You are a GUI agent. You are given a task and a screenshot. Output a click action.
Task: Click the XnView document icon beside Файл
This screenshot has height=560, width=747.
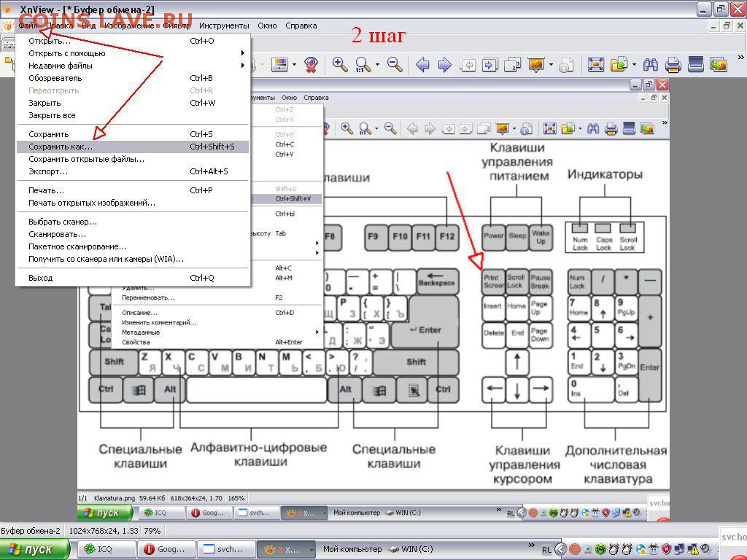pyautogui.click(x=7, y=26)
